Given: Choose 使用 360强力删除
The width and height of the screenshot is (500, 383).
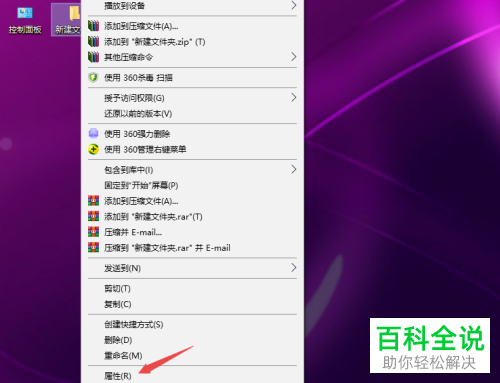Looking at the screenshot, I should pyautogui.click(x=192, y=134).
